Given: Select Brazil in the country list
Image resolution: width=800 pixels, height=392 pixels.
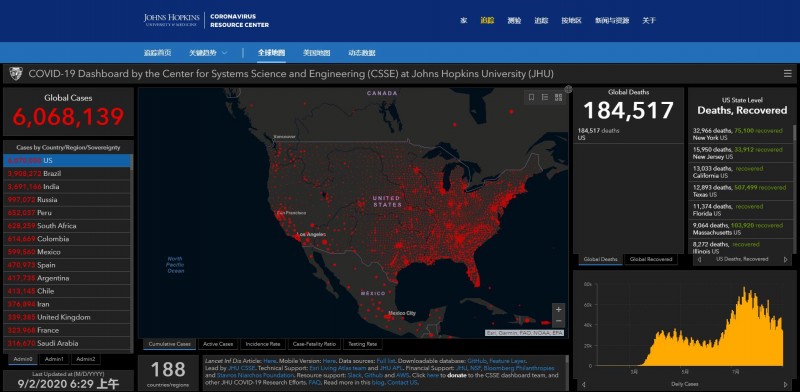Looking at the screenshot, I should pos(67,174).
